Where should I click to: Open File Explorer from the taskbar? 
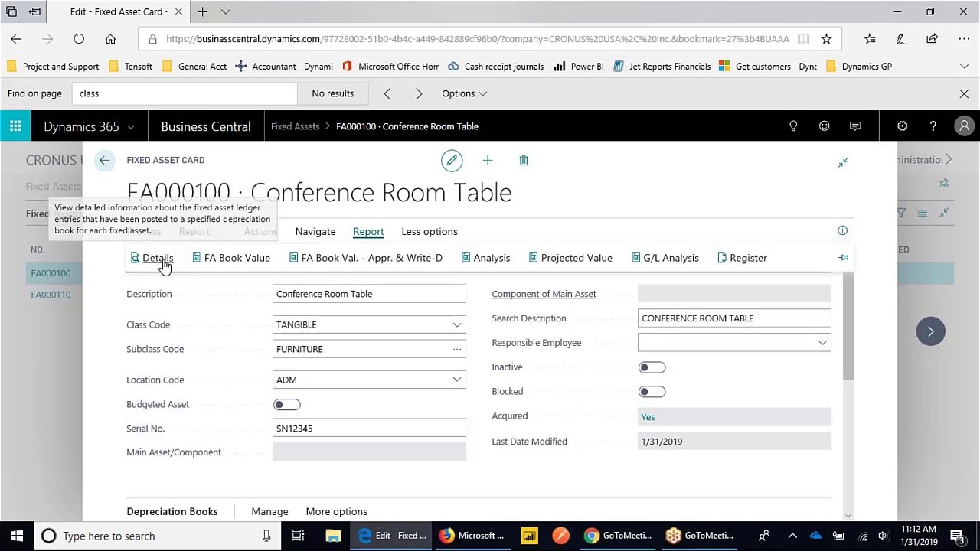[333, 536]
